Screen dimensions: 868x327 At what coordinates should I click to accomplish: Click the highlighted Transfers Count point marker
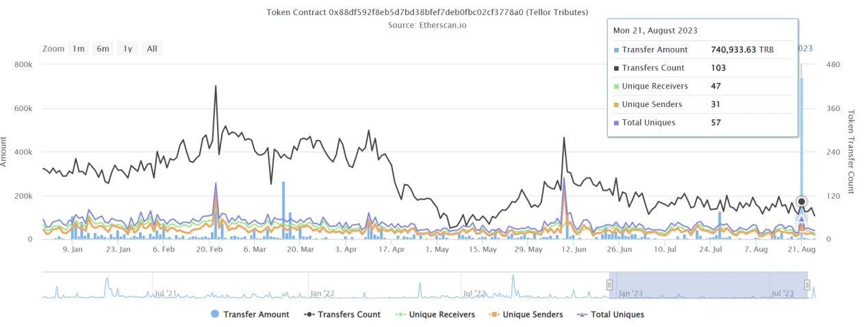(x=802, y=202)
